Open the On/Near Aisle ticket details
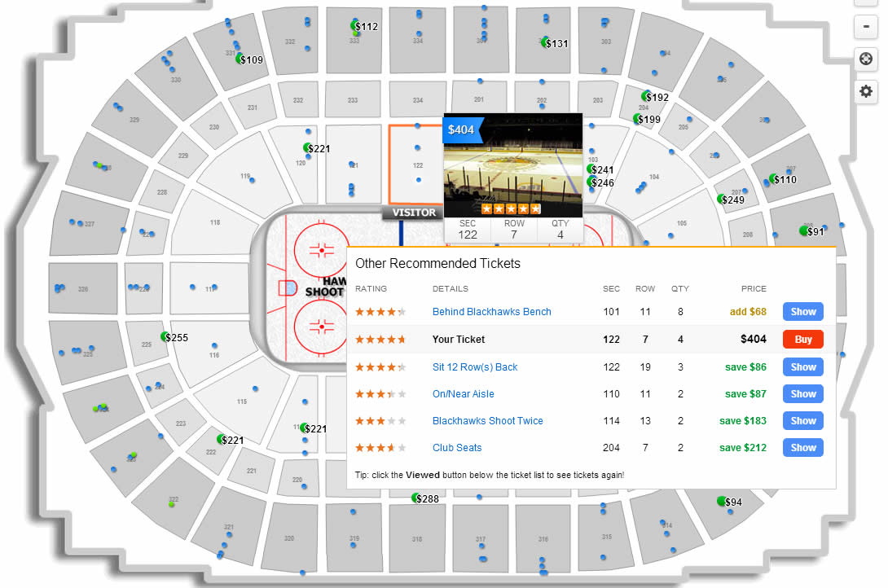 coord(463,393)
